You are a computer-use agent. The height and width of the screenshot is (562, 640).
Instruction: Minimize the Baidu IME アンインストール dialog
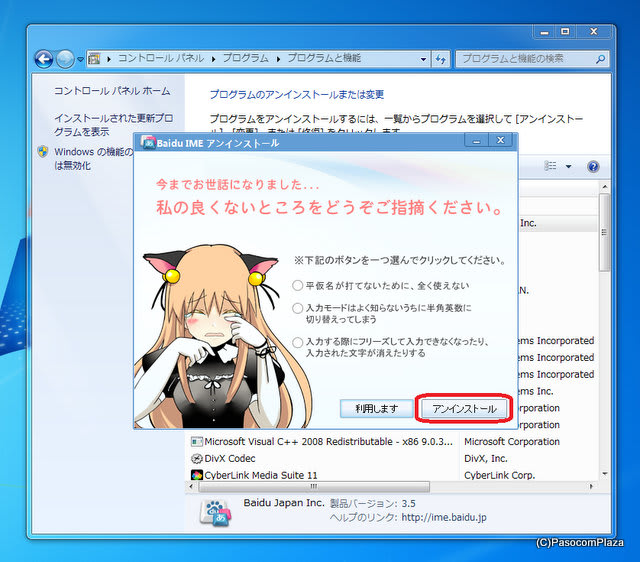pyautogui.click(x=477, y=141)
